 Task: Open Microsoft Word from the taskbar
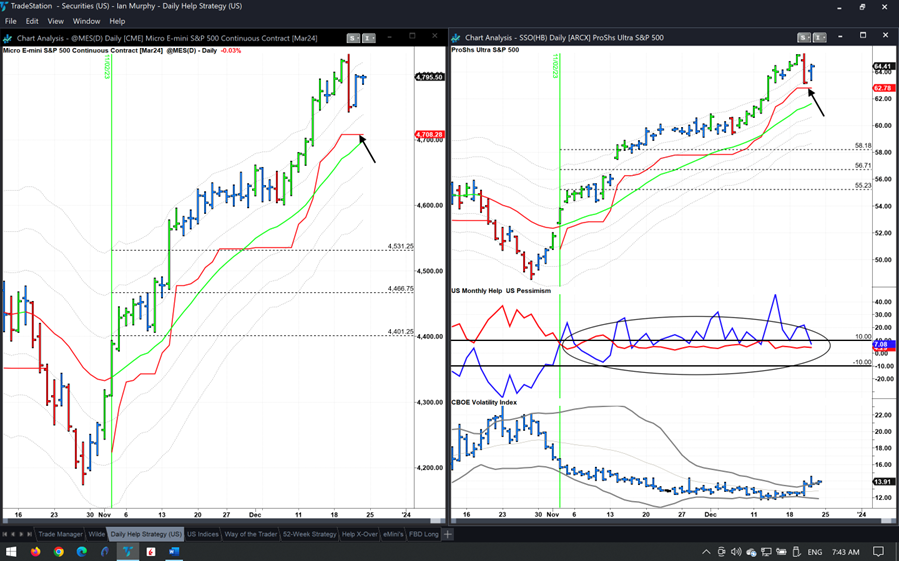coord(174,552)
